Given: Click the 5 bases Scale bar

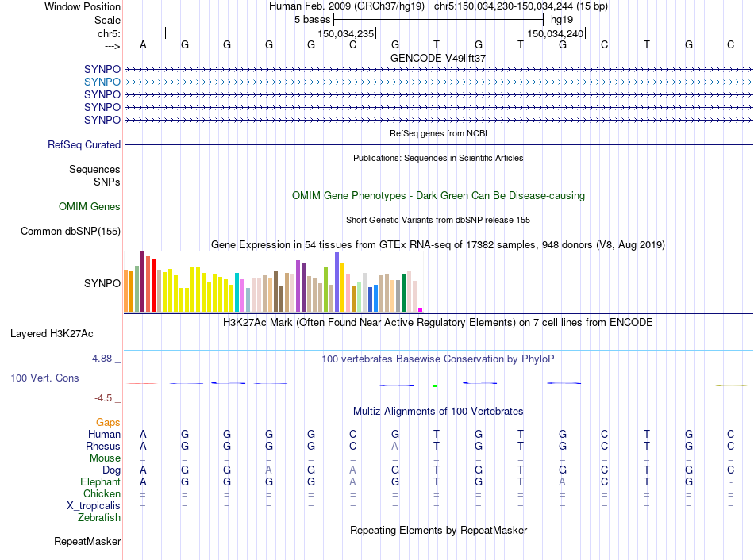Looking at the screenshot, I should (438, 20).
